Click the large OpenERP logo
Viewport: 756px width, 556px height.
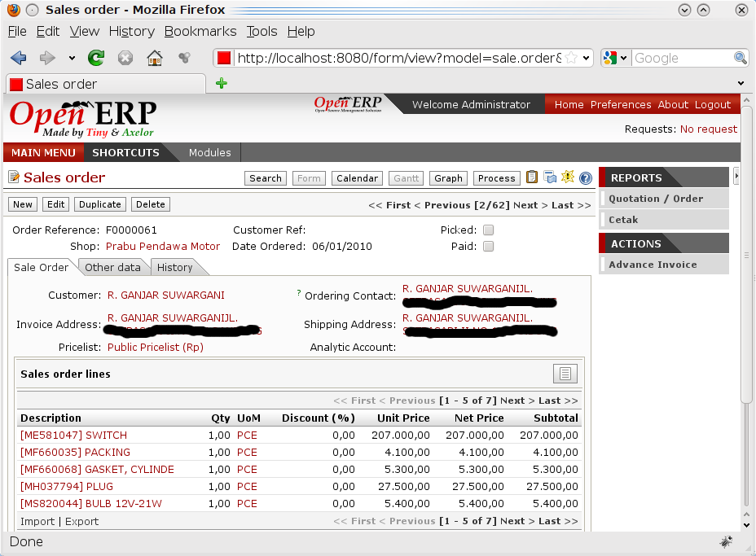point(83,119)
